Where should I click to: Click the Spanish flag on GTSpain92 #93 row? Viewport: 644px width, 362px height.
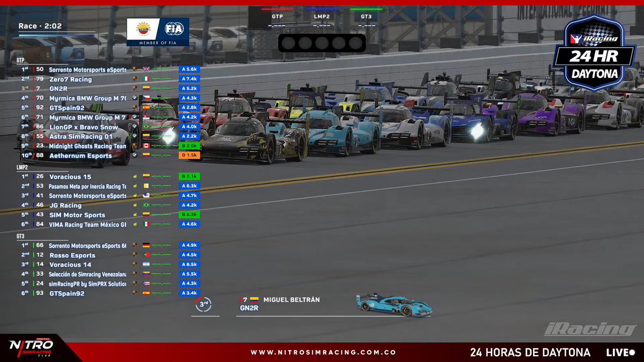[x=146, y=293]
